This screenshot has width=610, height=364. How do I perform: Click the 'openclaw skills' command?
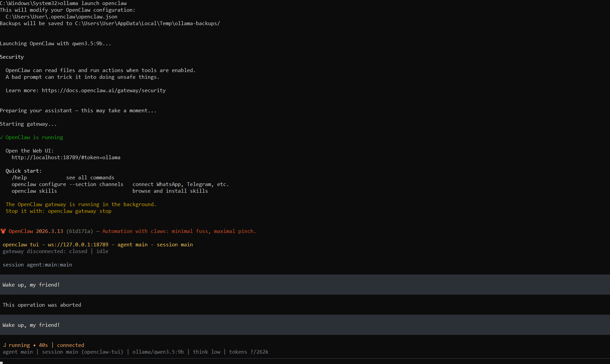pyautogui.click(x=34, y=191)
